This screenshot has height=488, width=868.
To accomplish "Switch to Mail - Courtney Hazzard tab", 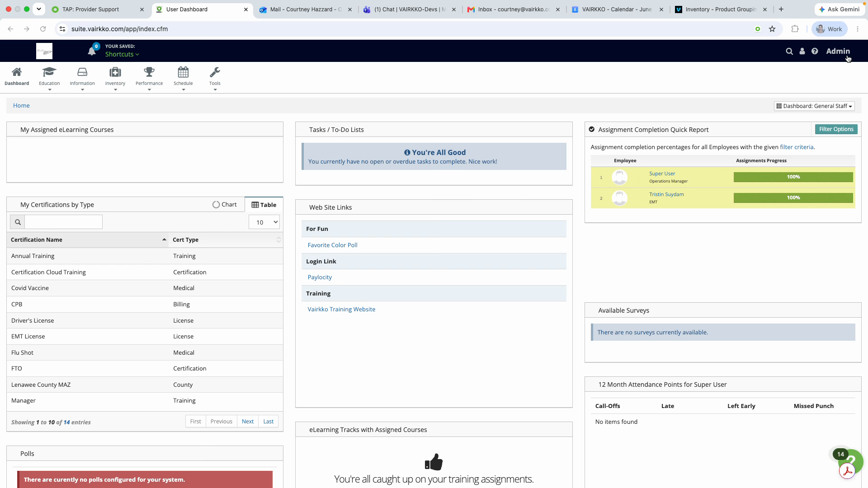I will (x=306, y=9).
